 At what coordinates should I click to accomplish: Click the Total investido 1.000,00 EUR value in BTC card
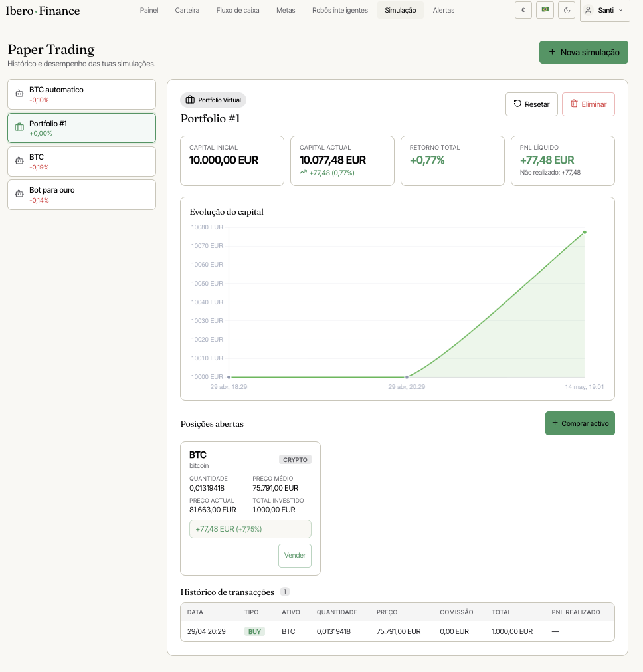point(274,510)
